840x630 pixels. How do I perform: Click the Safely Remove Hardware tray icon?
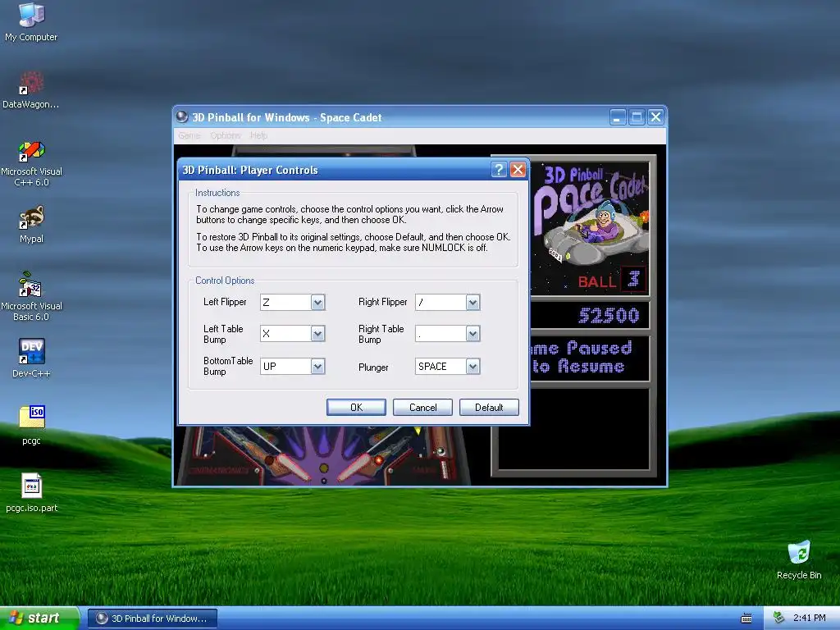pyautogui.click(x=778, y=619)
